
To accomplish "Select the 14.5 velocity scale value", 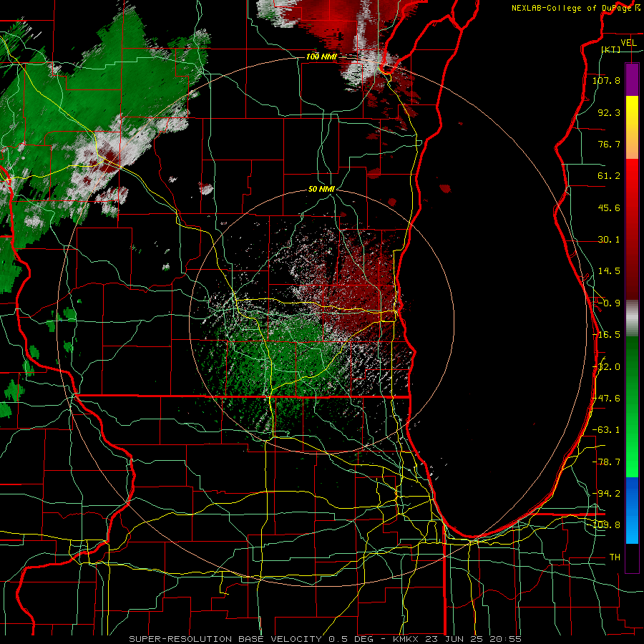I will point(609,271).
